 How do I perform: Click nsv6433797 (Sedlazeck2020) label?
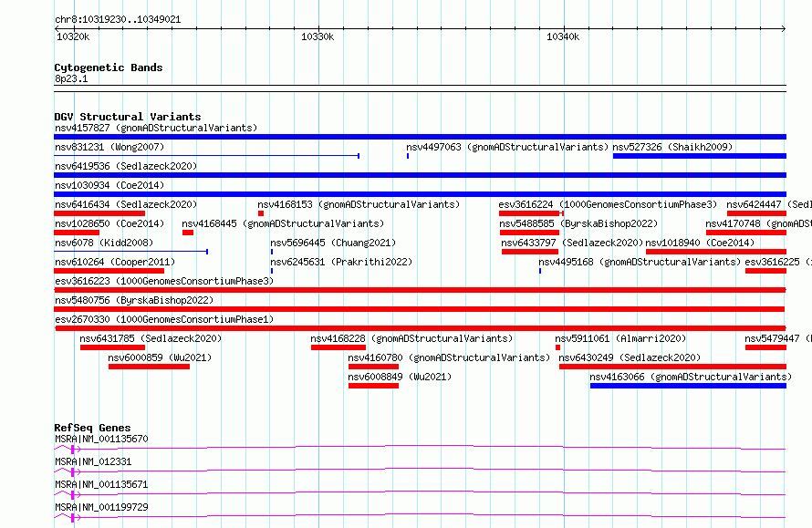tap(572, 243)
